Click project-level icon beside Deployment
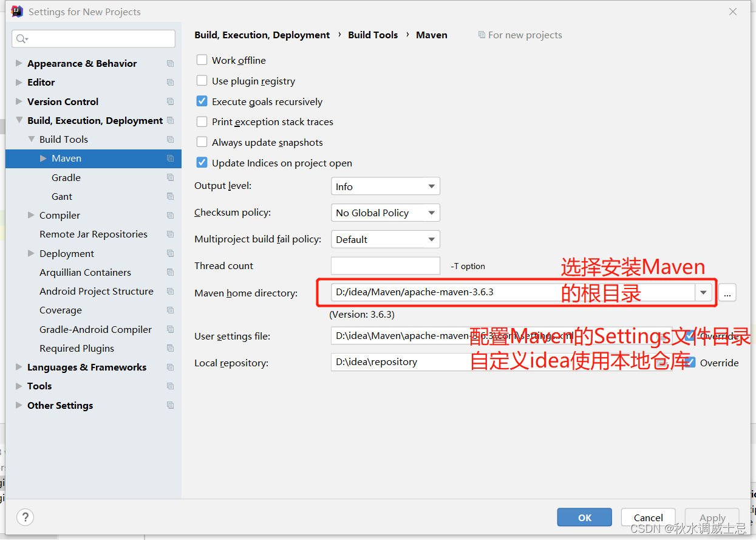The image size is (756, 540). (x=170, y=253)
